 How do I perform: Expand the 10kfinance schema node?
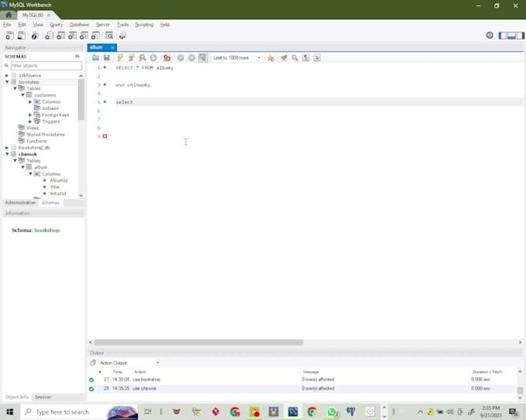point(7,75)
